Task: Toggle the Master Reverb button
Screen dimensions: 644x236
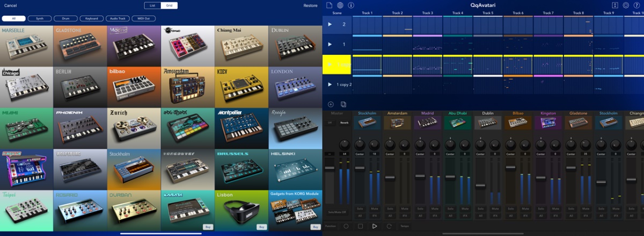Action: (x=343, y=123)
